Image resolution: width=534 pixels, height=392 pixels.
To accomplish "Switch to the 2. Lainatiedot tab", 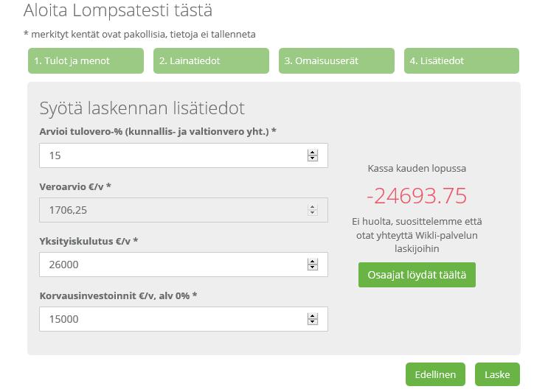I will [211, 60].
